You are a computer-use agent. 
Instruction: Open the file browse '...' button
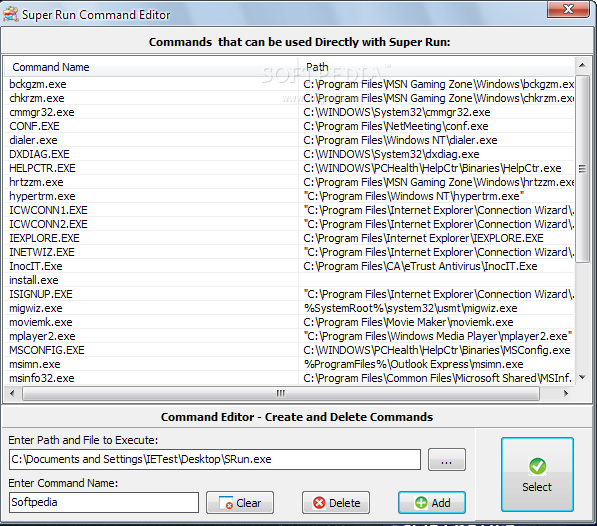point(447,459)
